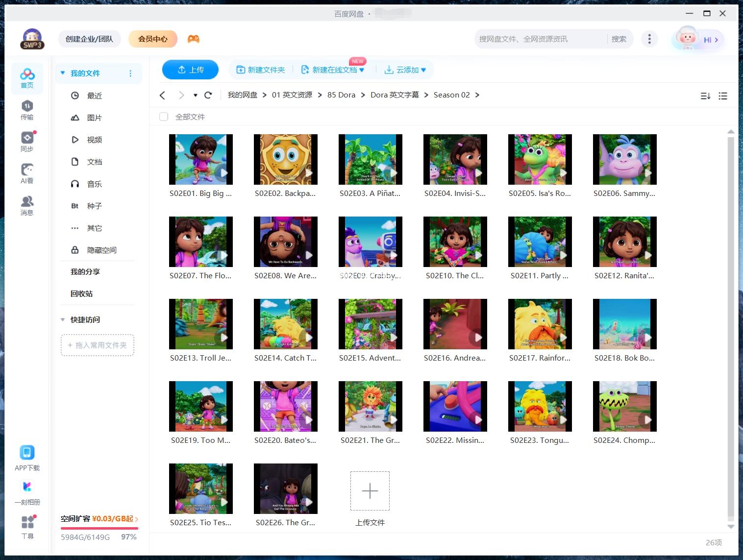Open 一刻相册 from the sidebar
The image size is (743, 560).
click(27, 491)
